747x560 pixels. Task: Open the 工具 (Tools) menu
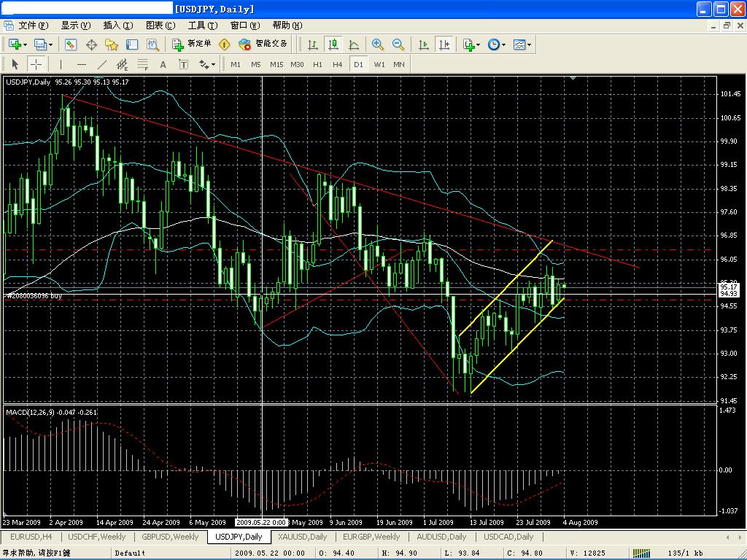click(203, 26)
